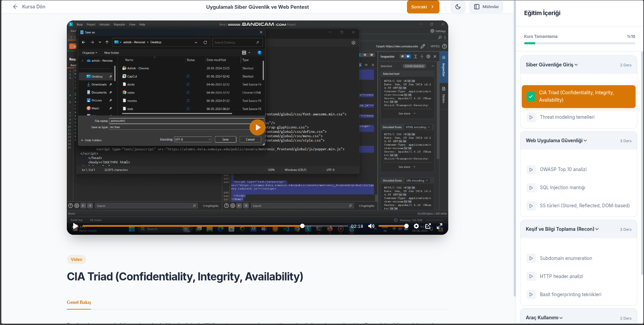
Task: Click the volume slider handle
Action: [x=406, y=226]
